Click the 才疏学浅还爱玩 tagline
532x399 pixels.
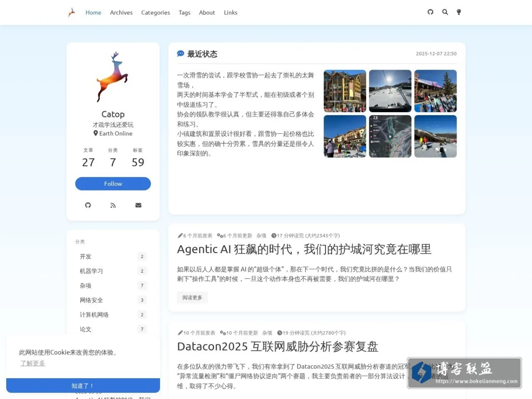[x=113, y=125]
